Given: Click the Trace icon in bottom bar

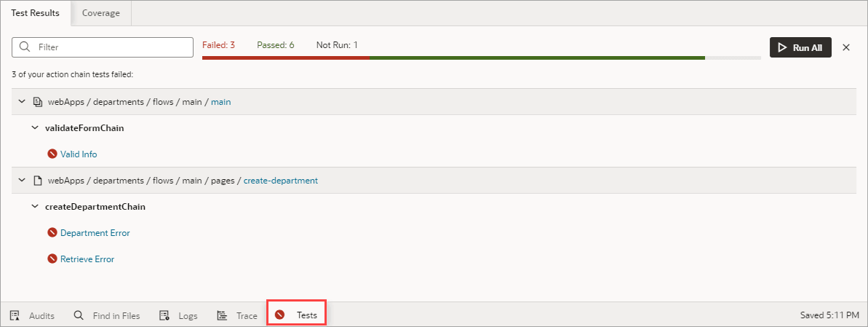Looking at the screenshot, I should pos(222,316).
